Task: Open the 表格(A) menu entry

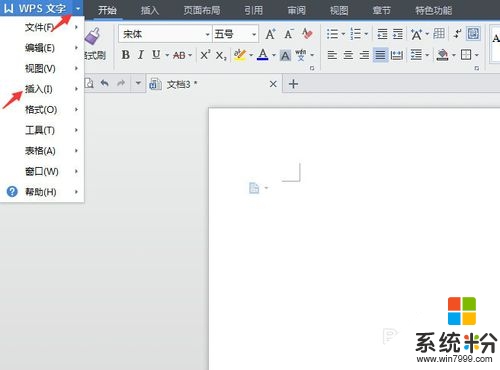Action: point(42,151)
